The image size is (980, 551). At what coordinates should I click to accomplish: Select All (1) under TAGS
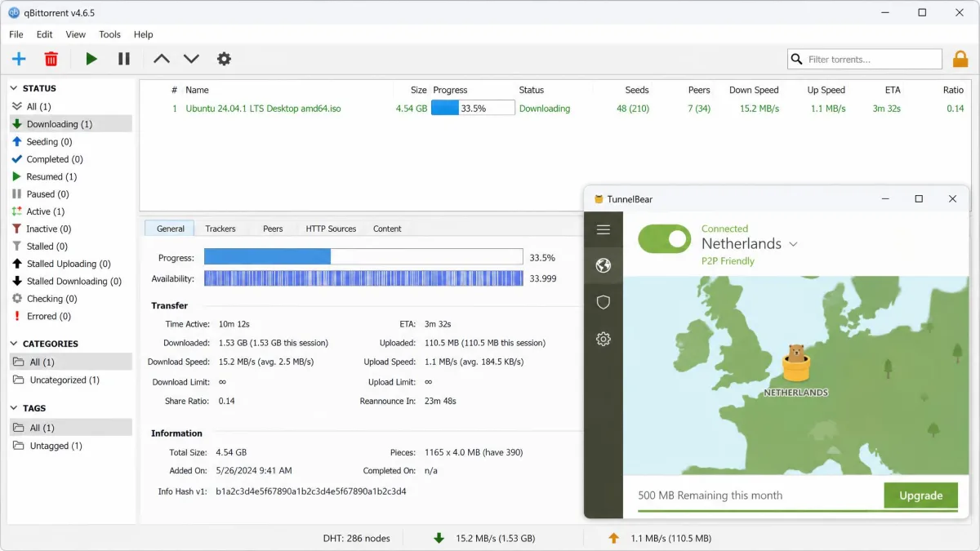click(x=71, y=428)
